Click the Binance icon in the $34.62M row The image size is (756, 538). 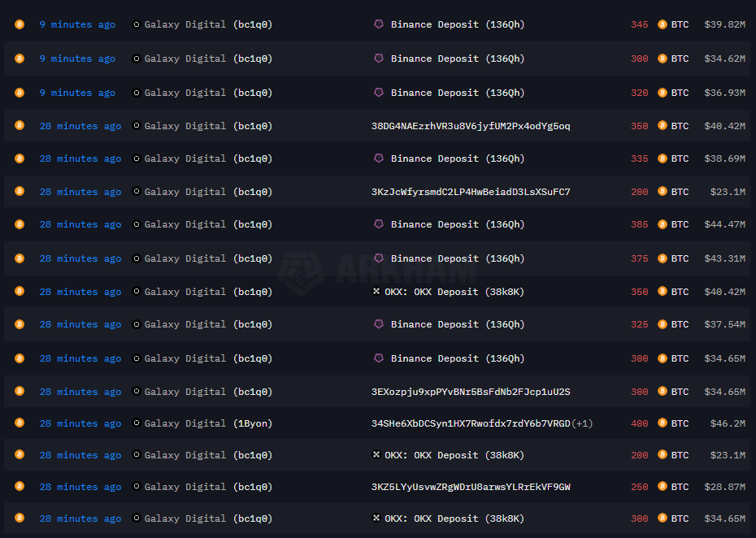pyautogui.click(x=379, y=59)
